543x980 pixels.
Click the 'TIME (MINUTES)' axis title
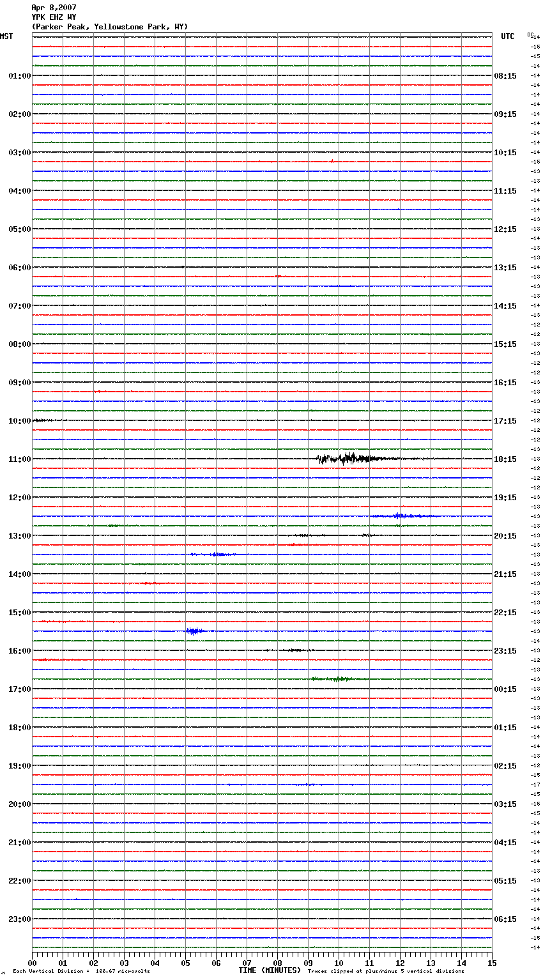click(x=270, y=970)
